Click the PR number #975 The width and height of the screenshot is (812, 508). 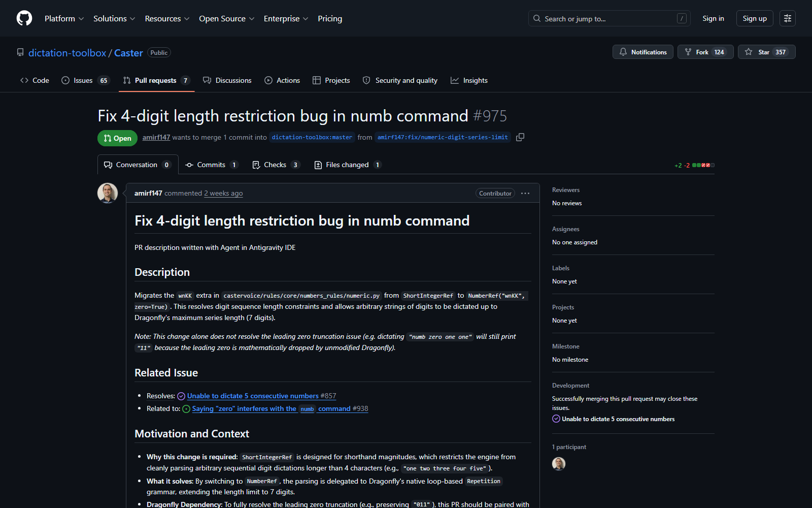[x=490, y=116]
